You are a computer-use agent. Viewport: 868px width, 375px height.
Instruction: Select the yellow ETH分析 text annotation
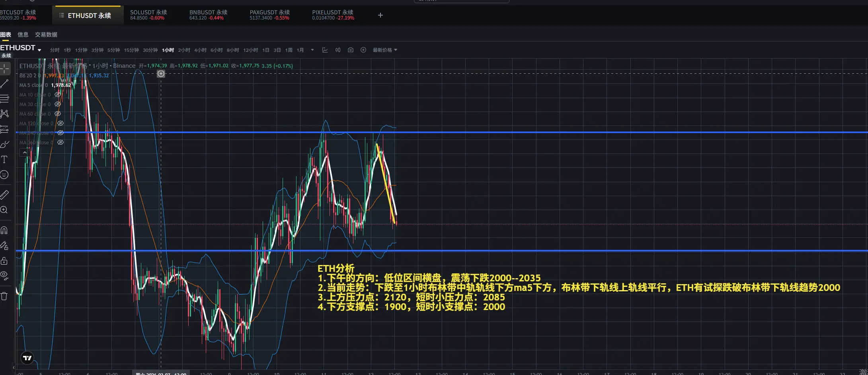pos(579,287)
